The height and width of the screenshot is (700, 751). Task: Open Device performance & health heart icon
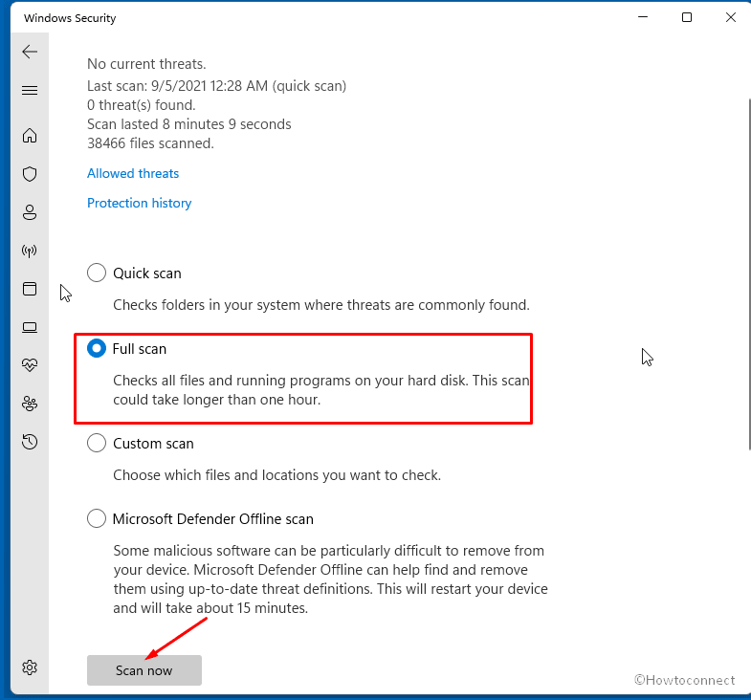[x=30, y=365]
